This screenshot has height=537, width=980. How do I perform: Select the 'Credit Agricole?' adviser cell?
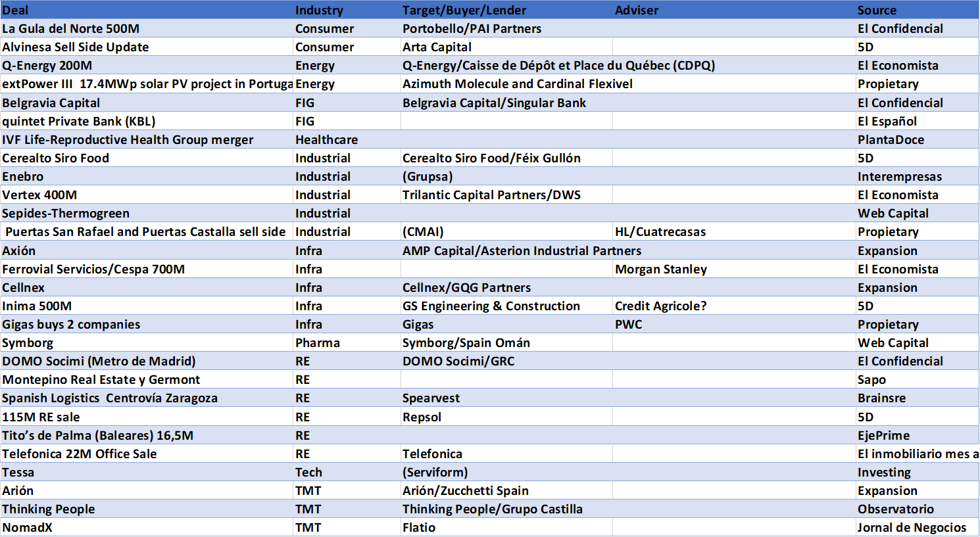point(734,306)
